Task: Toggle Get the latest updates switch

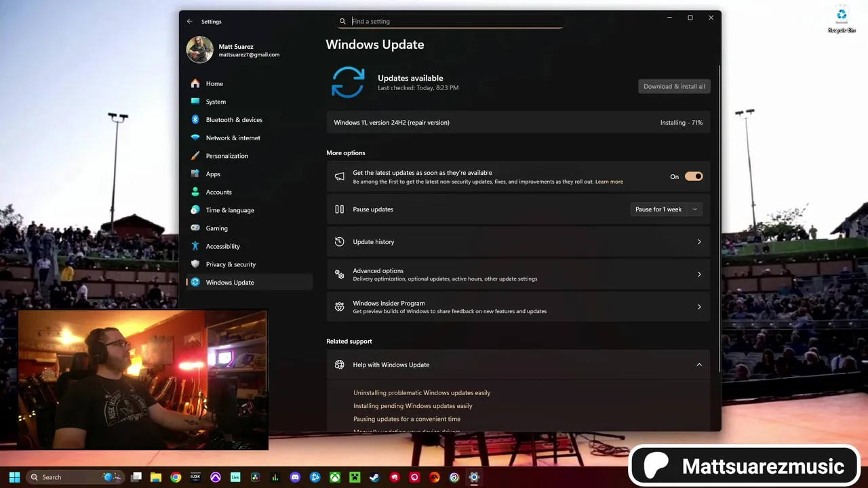Action: point(694,176)
